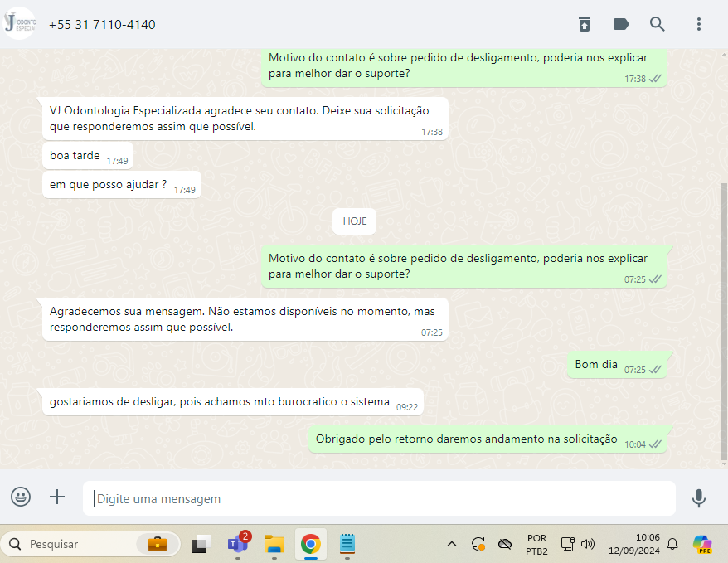
Task: Select "Obrigado pelo retorno" sent message
Action: tap(488, 439)
